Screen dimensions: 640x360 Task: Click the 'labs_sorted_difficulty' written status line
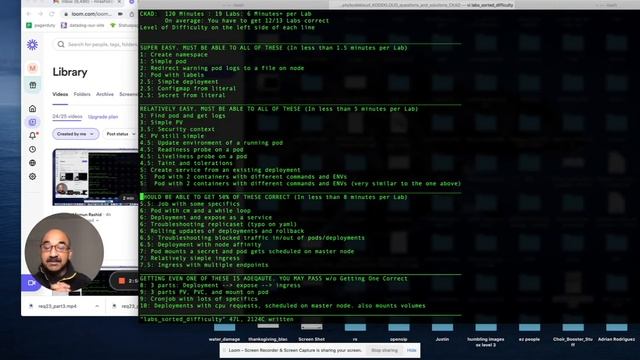216,319
